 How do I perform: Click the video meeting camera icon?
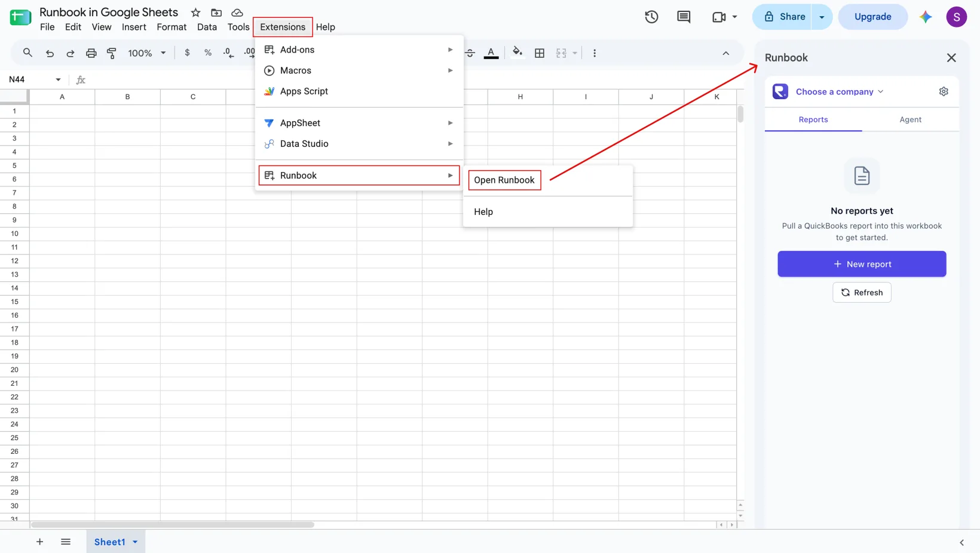[719, 17]
